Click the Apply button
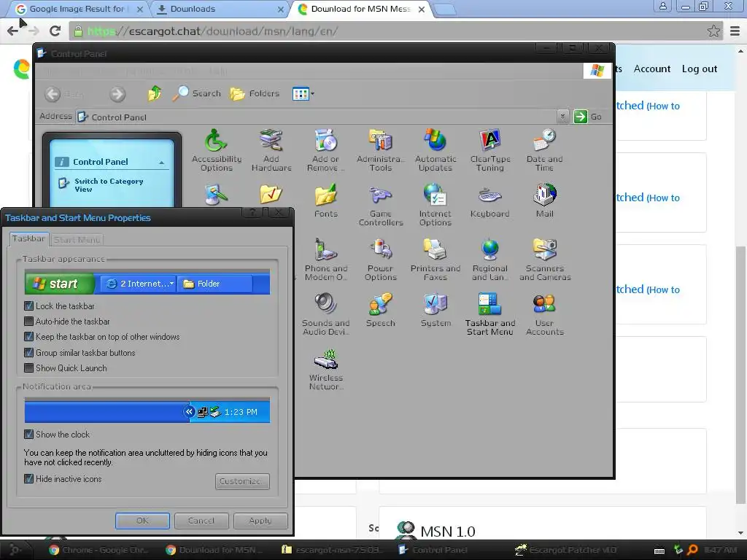The height and width of the screenshot is (560, 747). pos(260,521)
